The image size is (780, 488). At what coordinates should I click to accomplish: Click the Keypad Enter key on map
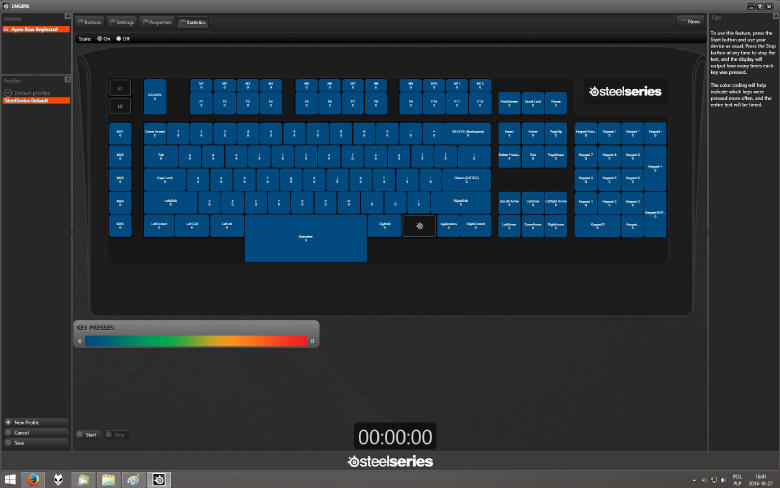(x=655, y=214)
